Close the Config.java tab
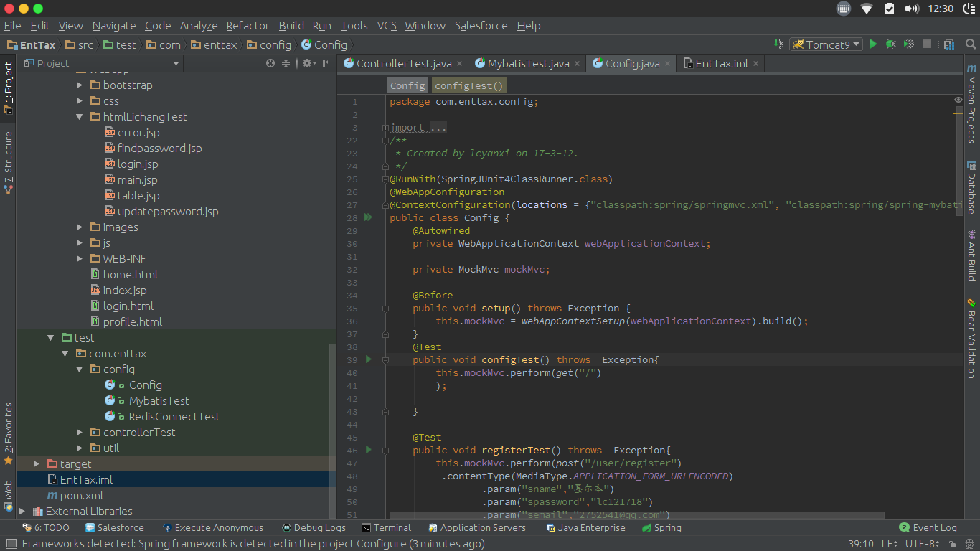Screen dimensions: 980x551 [667, 63]
